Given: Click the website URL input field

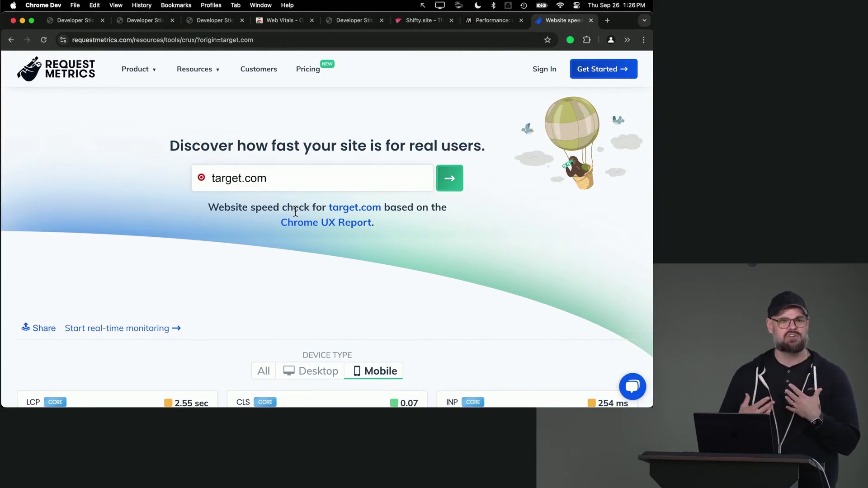Looking at the screenshot, I should click(x=313, y=178).
